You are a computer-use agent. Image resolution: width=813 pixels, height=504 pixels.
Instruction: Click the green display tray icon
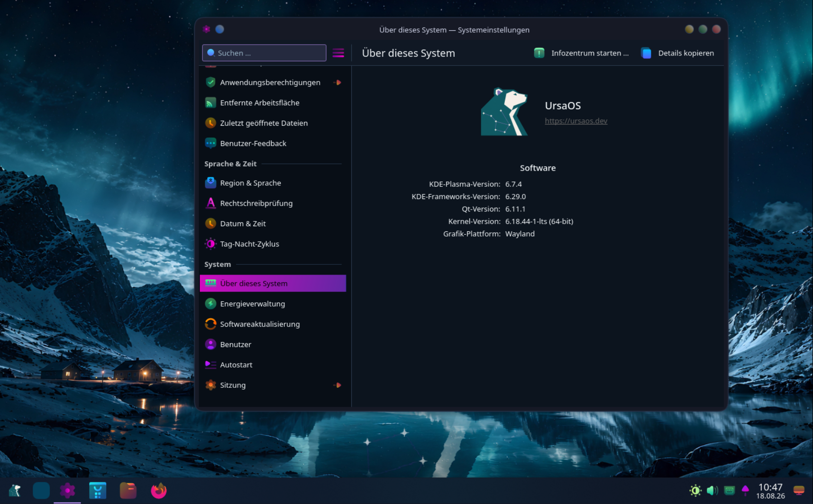click(730, 491)
